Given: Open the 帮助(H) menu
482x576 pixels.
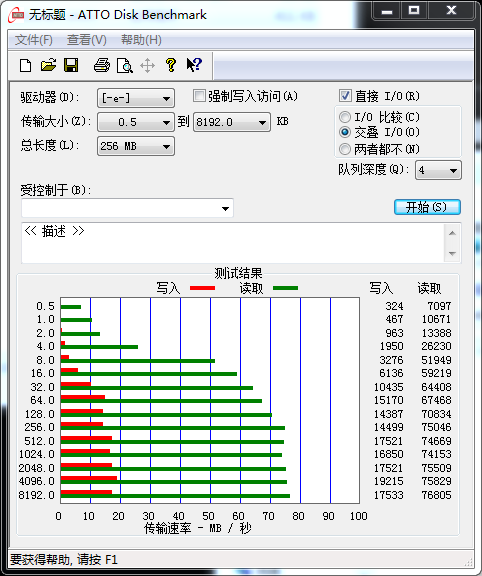Looking at the screenshot, I should click(141, 40).
